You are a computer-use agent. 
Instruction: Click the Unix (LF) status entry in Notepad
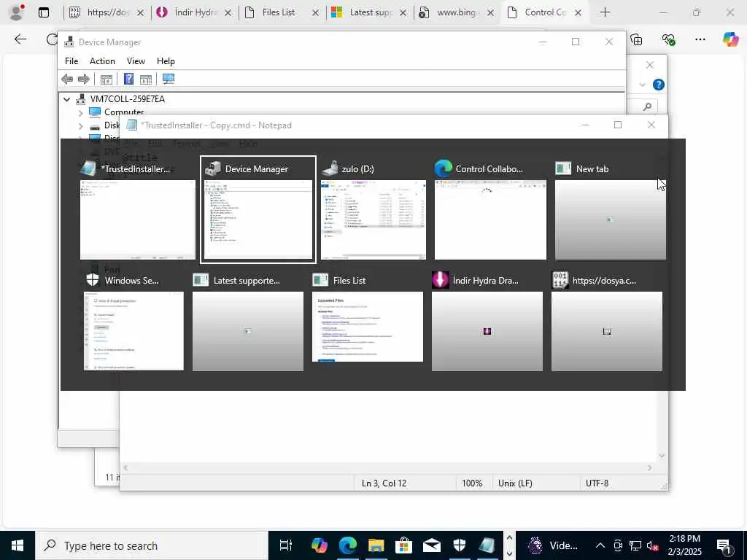pos(515,483)
